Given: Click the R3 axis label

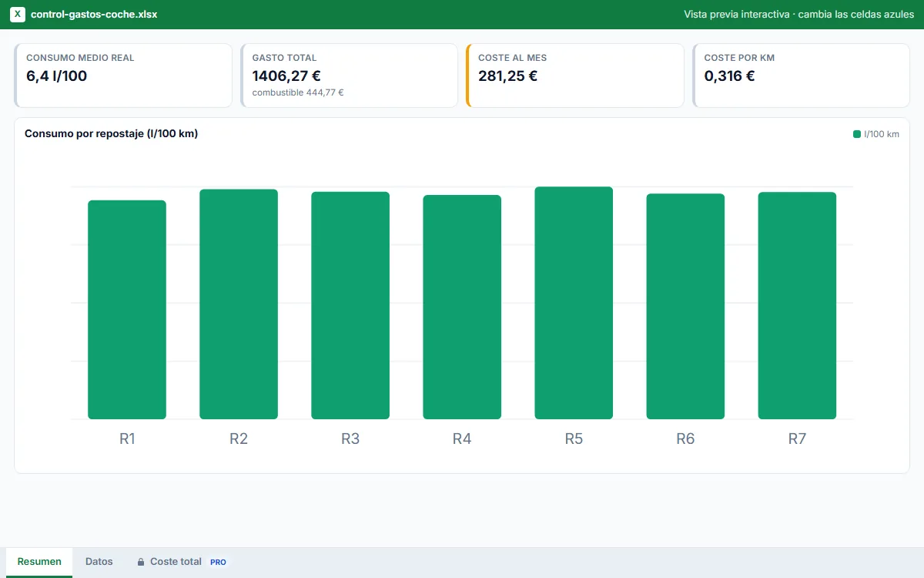Looking at the screenshot, I should pyautogui.click(x=350, y=439).
